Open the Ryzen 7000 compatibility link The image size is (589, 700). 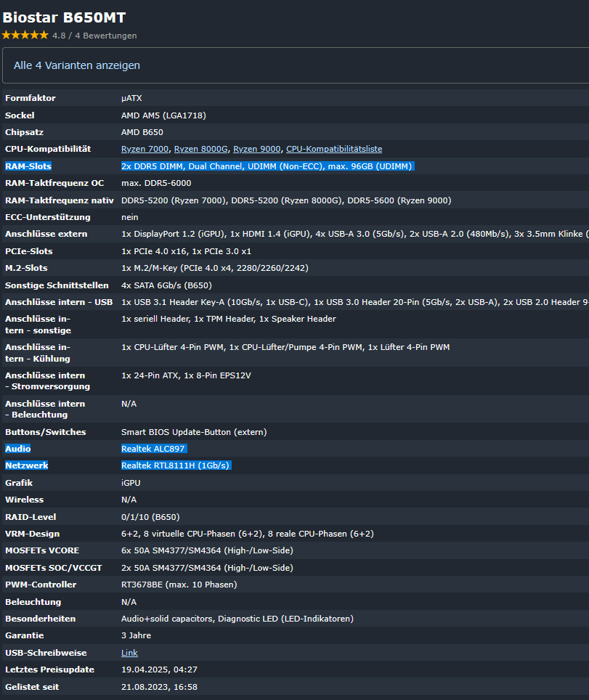coord(145,149)
